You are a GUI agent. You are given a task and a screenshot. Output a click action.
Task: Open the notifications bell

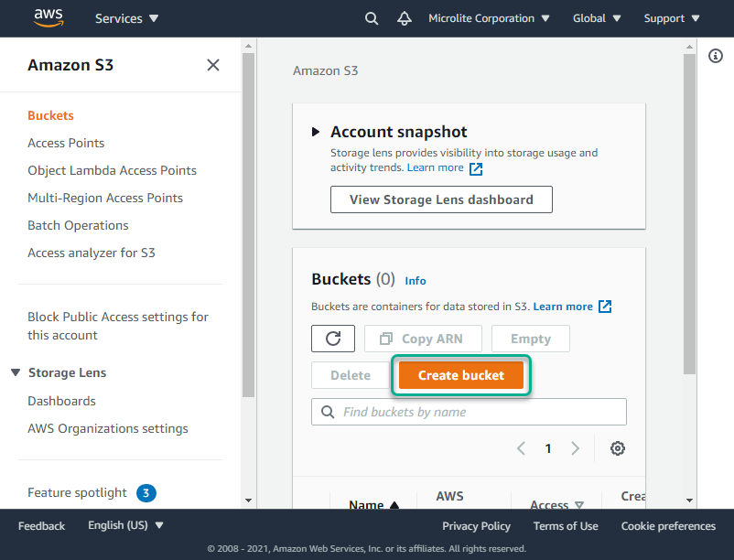point(405,18)
